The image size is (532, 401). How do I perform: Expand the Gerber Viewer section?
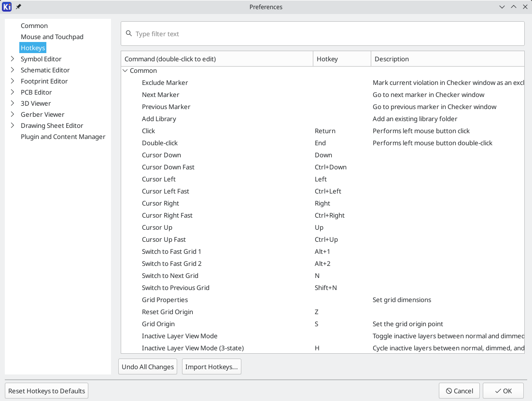point(13,114)
